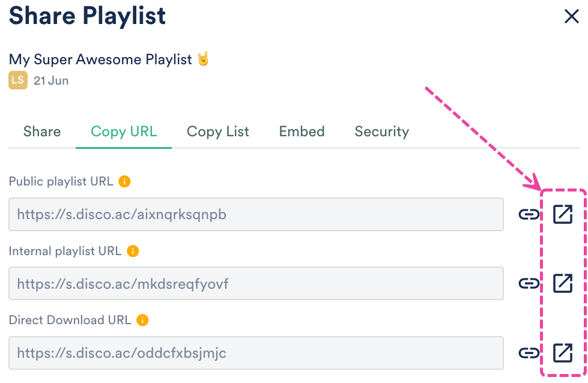Switch to the Security tab

point(381,132)
